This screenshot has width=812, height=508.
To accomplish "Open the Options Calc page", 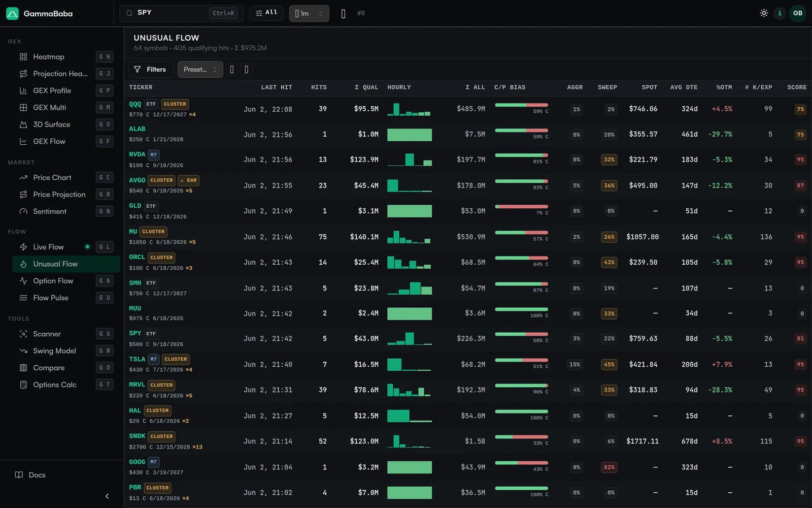I will 66,385.
